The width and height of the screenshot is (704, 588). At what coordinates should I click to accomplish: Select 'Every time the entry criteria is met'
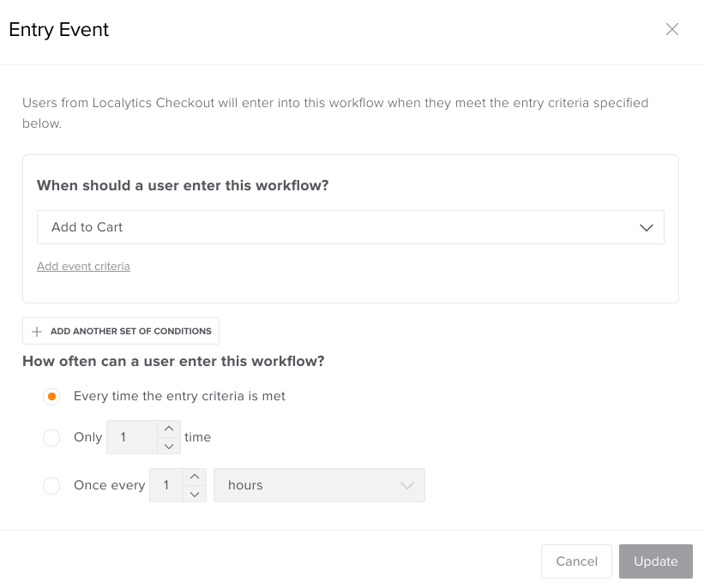pyautogui.click(x=51, y=397)
